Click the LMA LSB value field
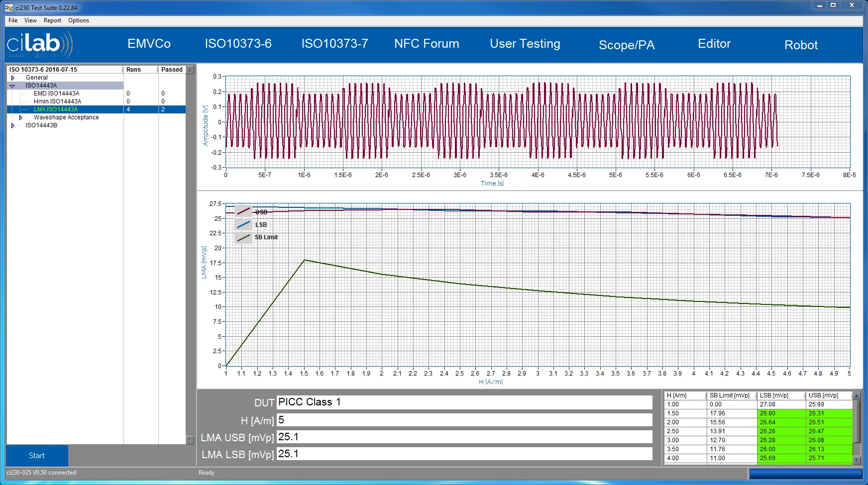 [464, 454]
